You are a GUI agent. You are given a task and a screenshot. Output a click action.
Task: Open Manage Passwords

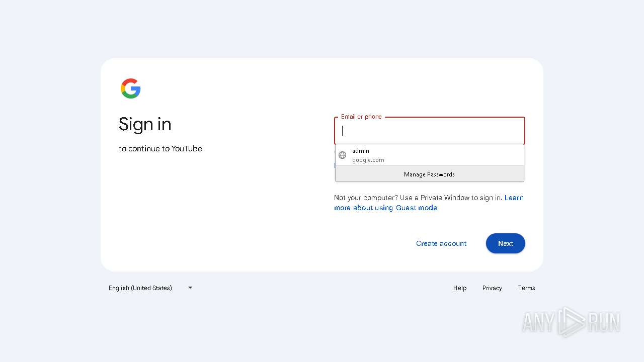pos(430,174)
